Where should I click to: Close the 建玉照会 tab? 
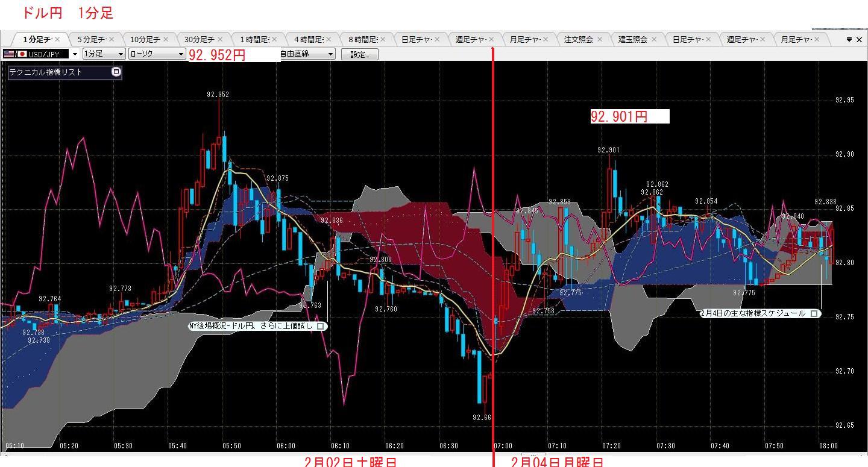pos(654,39)
